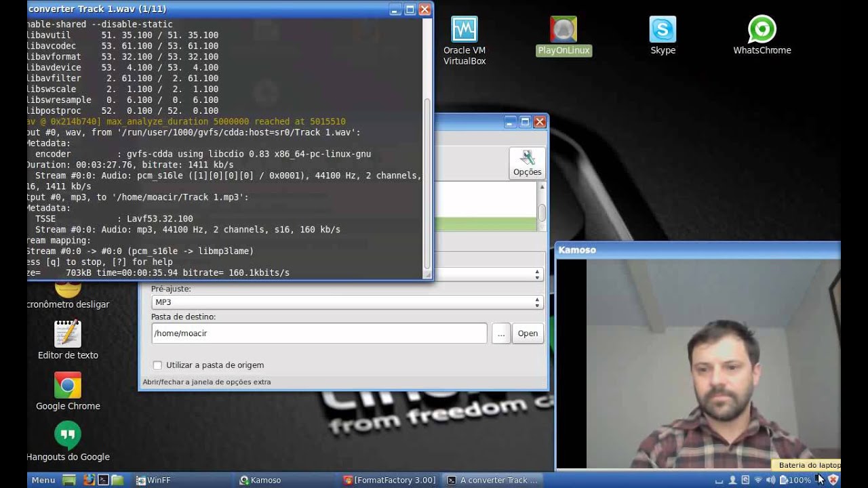The image size is (868, 488).
Task: Open Oracle VM VirtualBox desktop icon
Action: point(465,41)
